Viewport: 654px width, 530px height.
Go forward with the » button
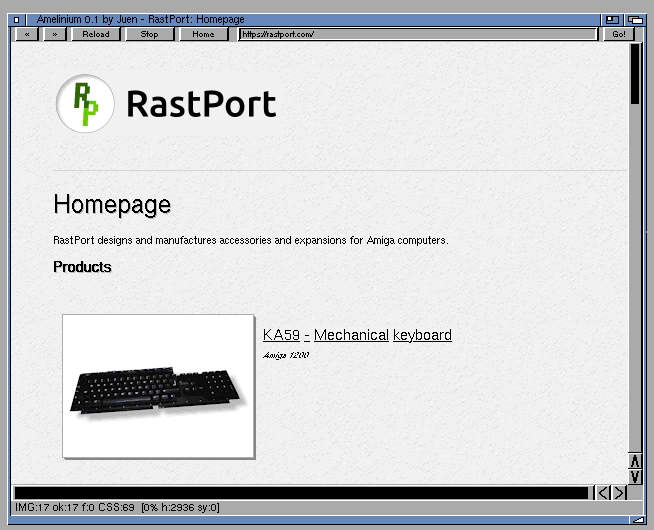click(55, 34)
